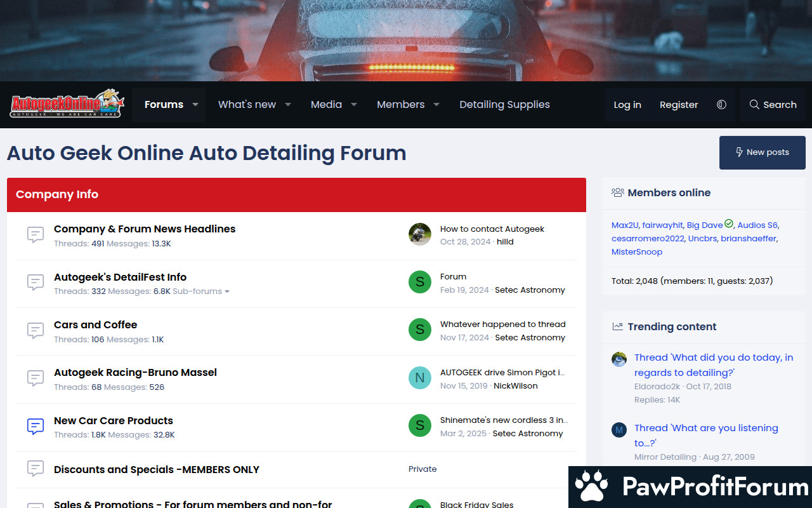Open the Members menu item
Image resolution: width=812 pixels, height=508 pixels.
click(400, 104)
